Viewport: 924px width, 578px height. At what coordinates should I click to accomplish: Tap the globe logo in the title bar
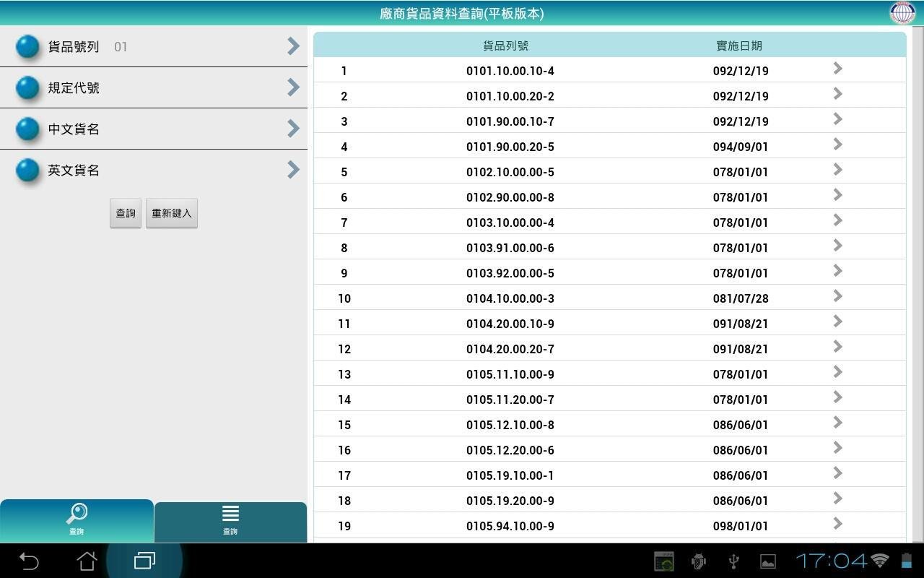coord(902,12)
